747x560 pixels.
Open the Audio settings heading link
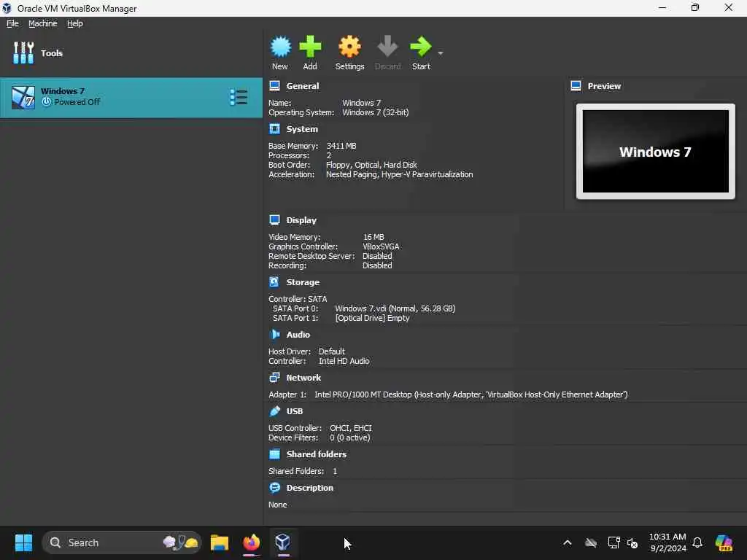point(298,335)
